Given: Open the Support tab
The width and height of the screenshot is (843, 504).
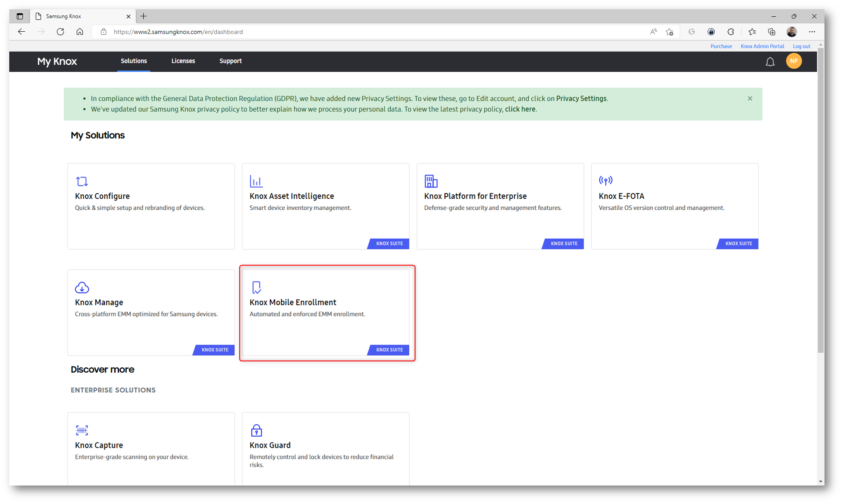Looking at the screenshot, I should (x=230, y=61).
